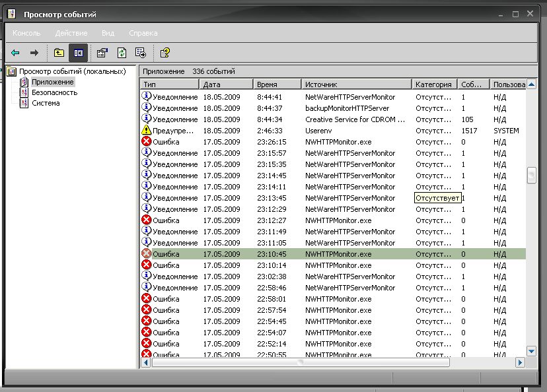
Task: Maximize the Event Viewer window
Action: pos(515,14)
